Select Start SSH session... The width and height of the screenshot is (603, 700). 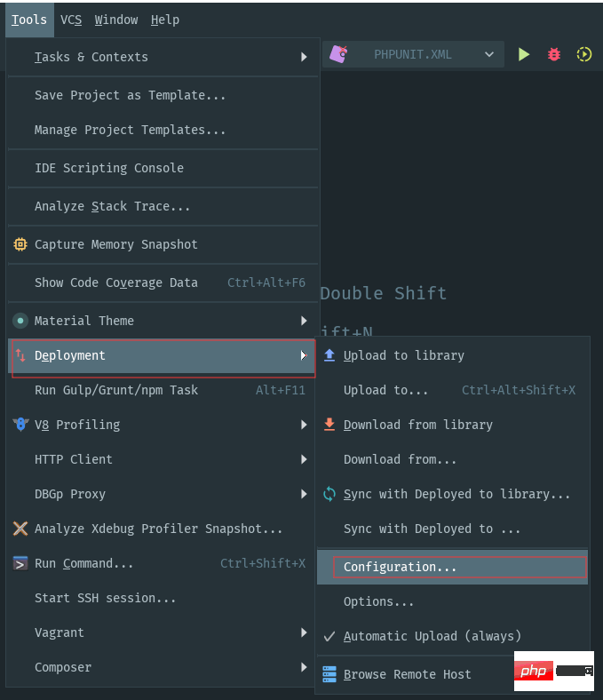click(x=163, y=598)
